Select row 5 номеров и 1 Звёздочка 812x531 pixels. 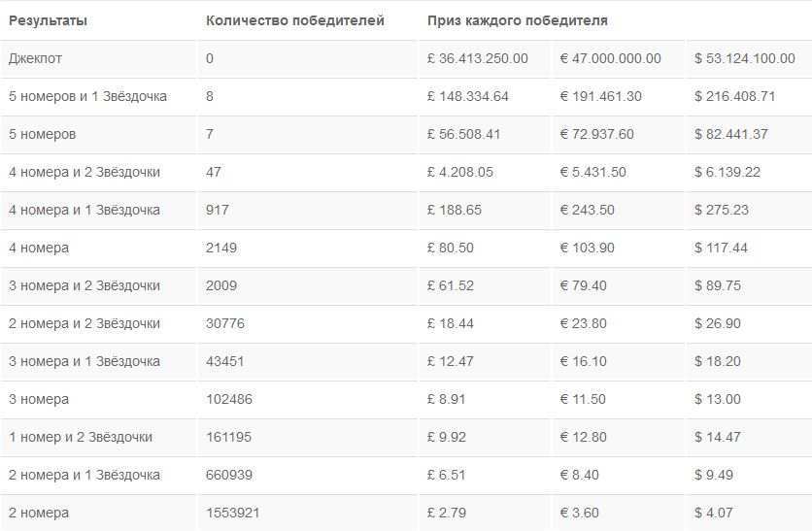[x=406, y=97]
